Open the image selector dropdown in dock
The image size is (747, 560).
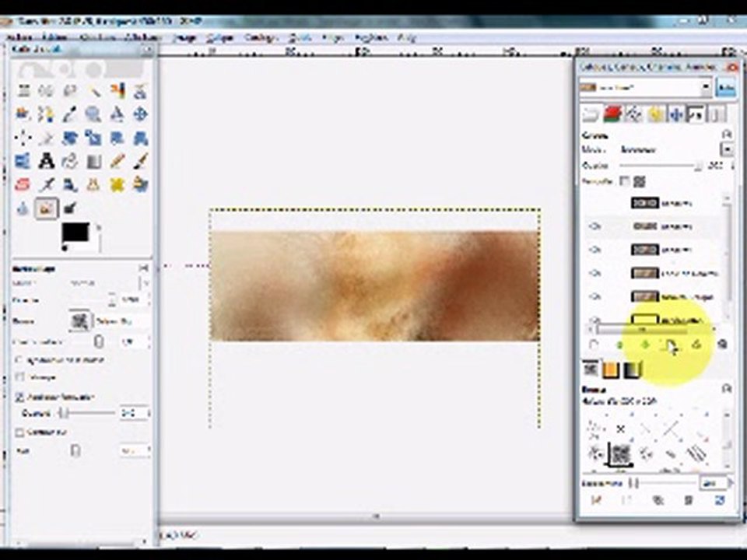click(646, 88)
